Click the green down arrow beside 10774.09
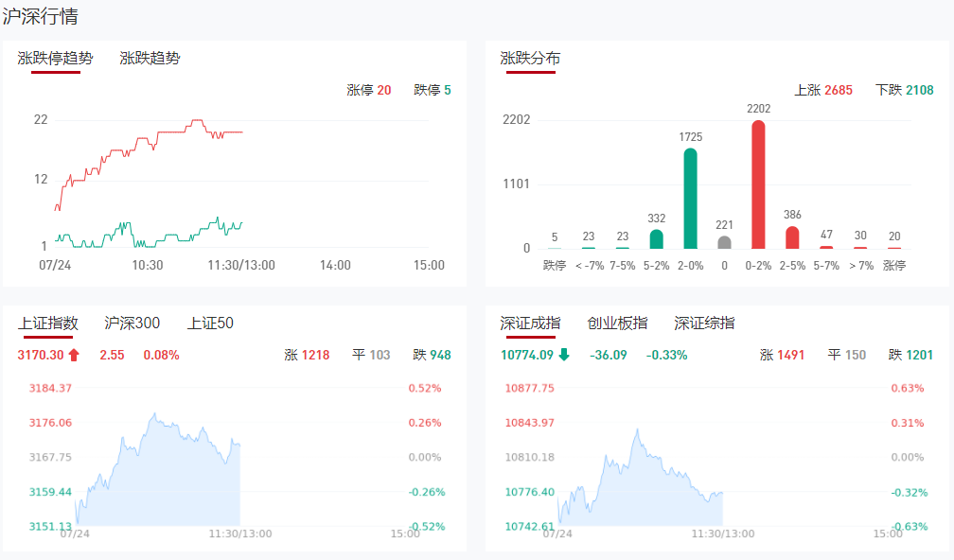 [564, 356]
